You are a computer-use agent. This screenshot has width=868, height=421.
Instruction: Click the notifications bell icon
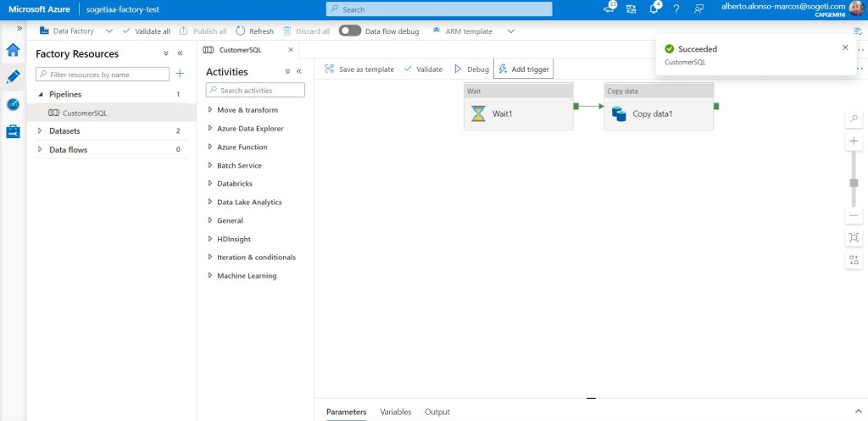point(654,9)
